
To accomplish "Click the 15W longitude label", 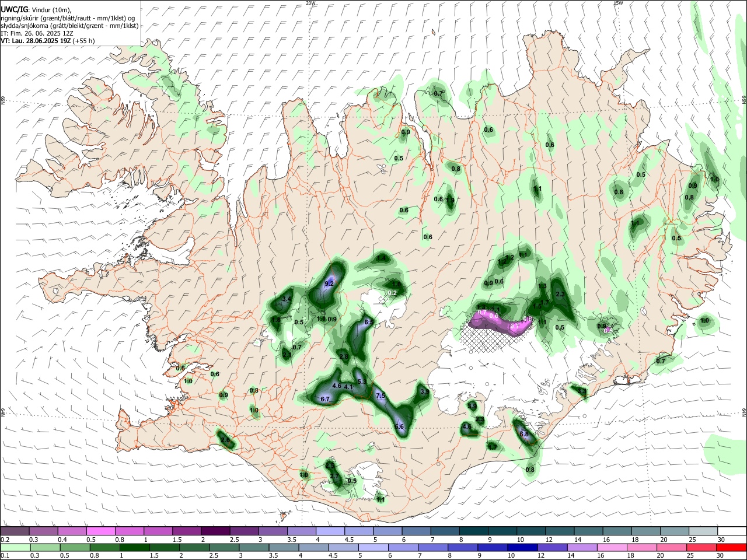I will click(x=618, y=3).
